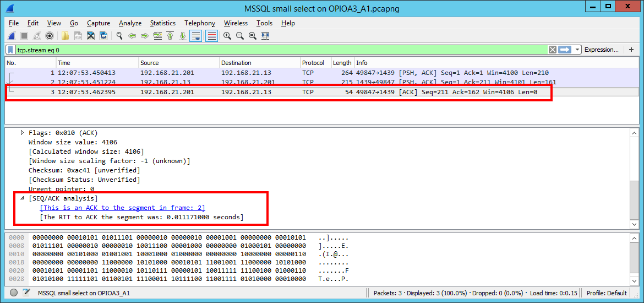Viewport: 644px width, 303px height.
Task: Clear the display filter with X
Action: click(x=553, y=50)
